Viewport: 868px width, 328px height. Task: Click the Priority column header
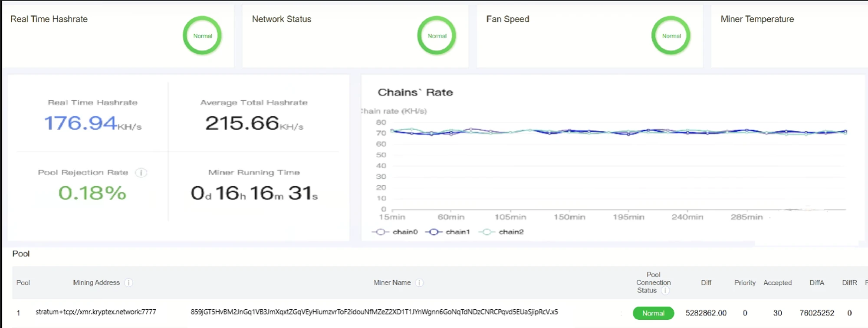click(x=745, y=282)
